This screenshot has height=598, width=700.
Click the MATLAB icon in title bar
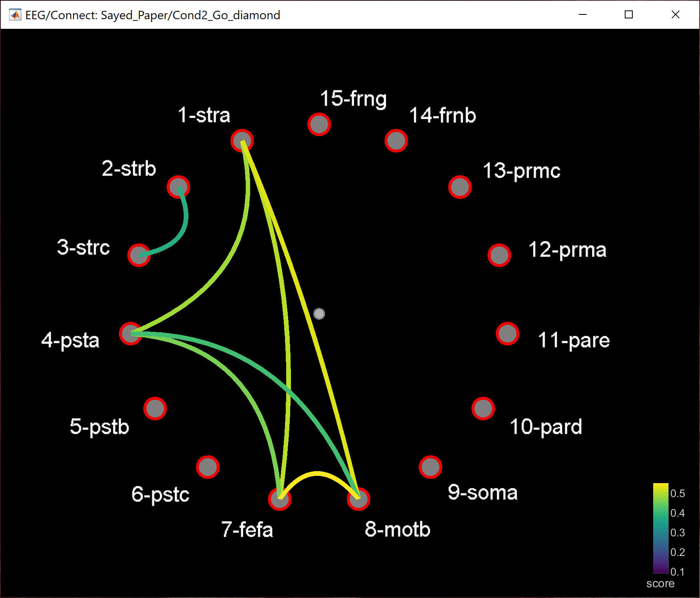tap(15, 15)
